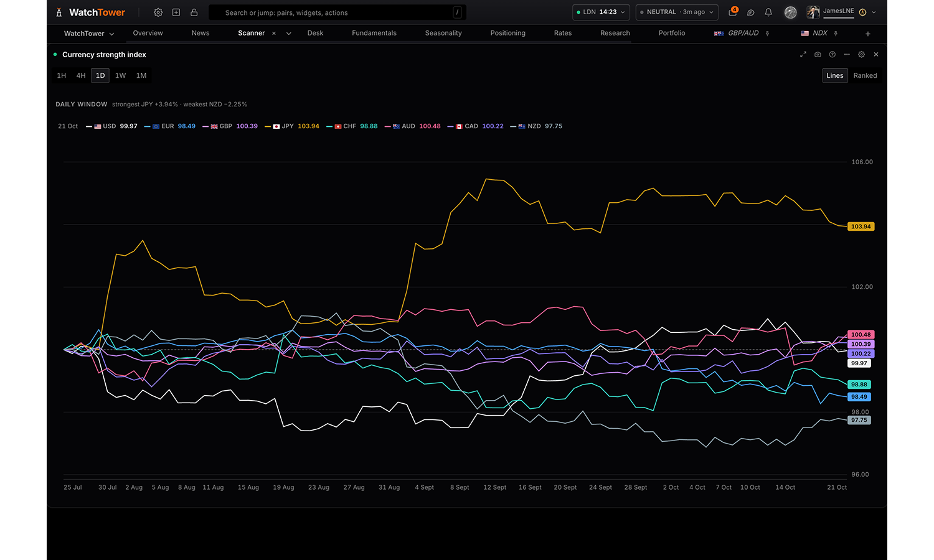The width and height of the screenshot is (934, 560).
Task: Expand the Currency strength index widget to fullscreen
Action: [803, 55]
